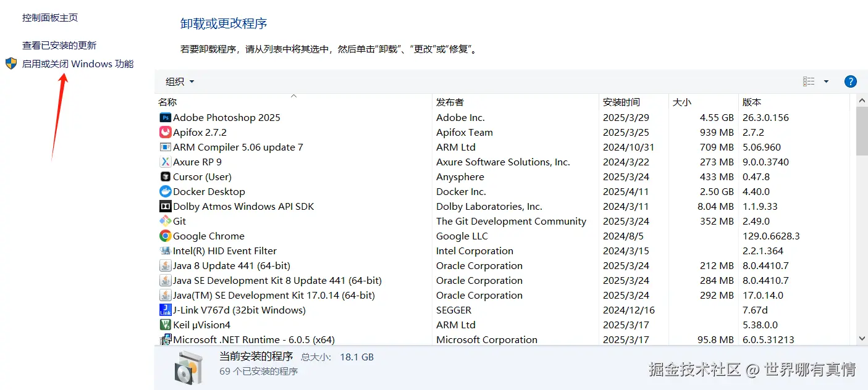The width and height of the screenshot is (868, 390).
Task: Click the 18.1 GB total size value
Action: pyautogui.click(x=355, y=357)
